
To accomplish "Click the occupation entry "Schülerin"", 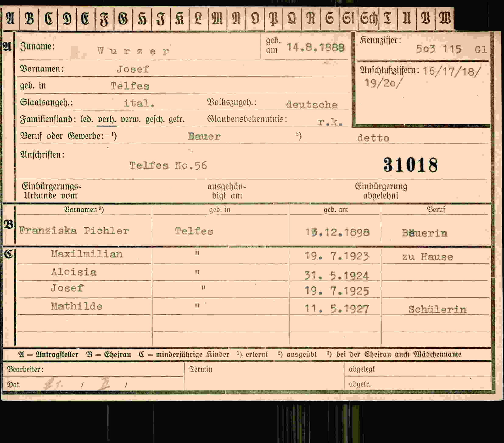I will 437,309.
